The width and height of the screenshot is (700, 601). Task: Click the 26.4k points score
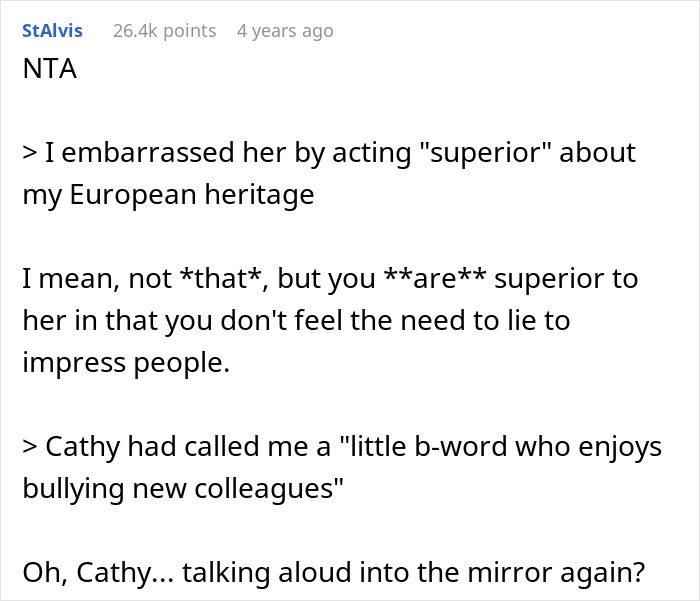tap(164, 31)
